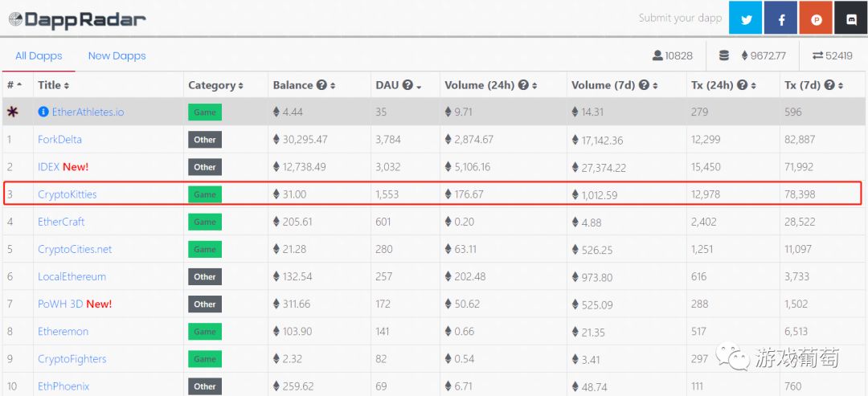
Task: Open the CryptoKitties dapp link
Action: coord(67,194)
